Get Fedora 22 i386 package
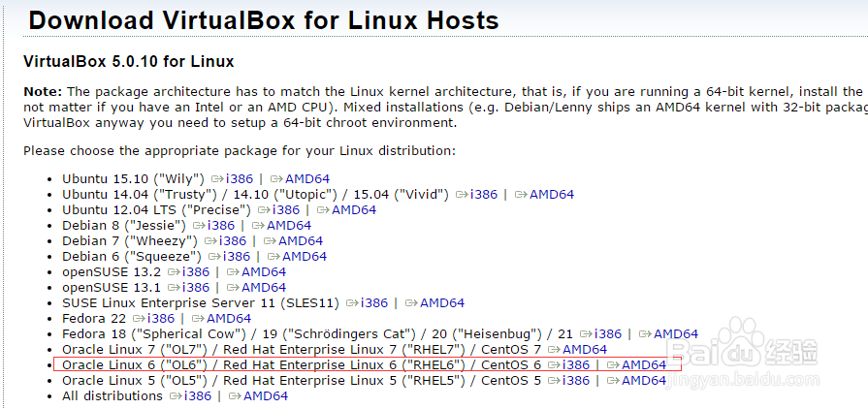Screen dimensions: 868x409 click(x=161, y=318)
